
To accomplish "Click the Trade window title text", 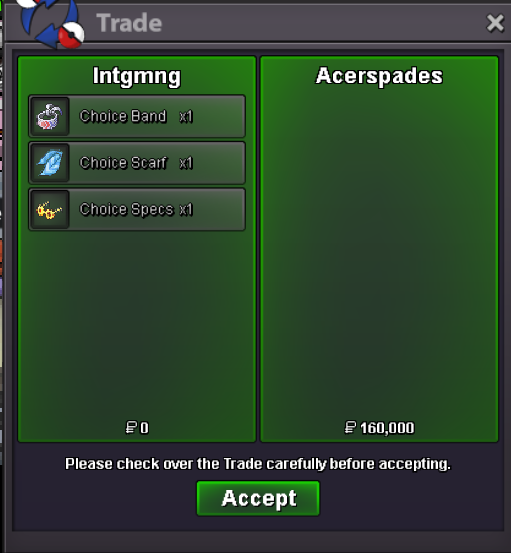I will click(129, 23).
